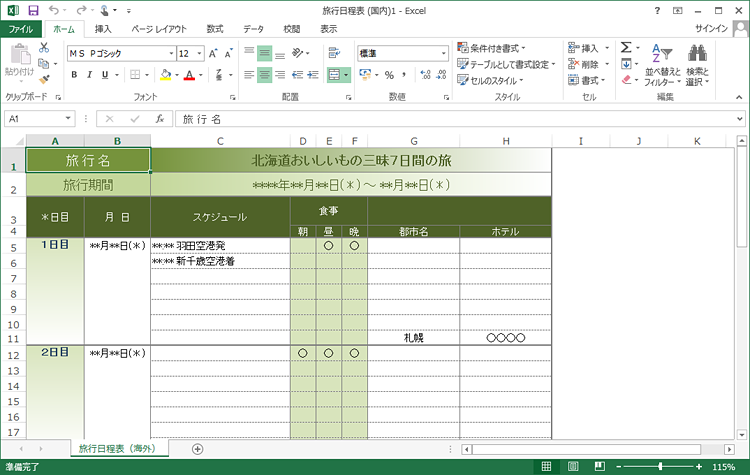
Task: Switch to Normal view in status bar
Action: tap(546, 466)
